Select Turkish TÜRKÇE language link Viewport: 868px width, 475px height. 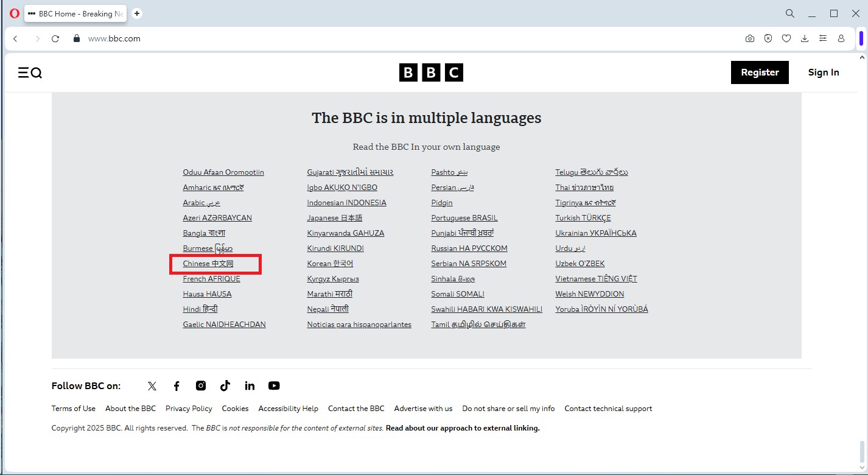click(x=583, y=218)
